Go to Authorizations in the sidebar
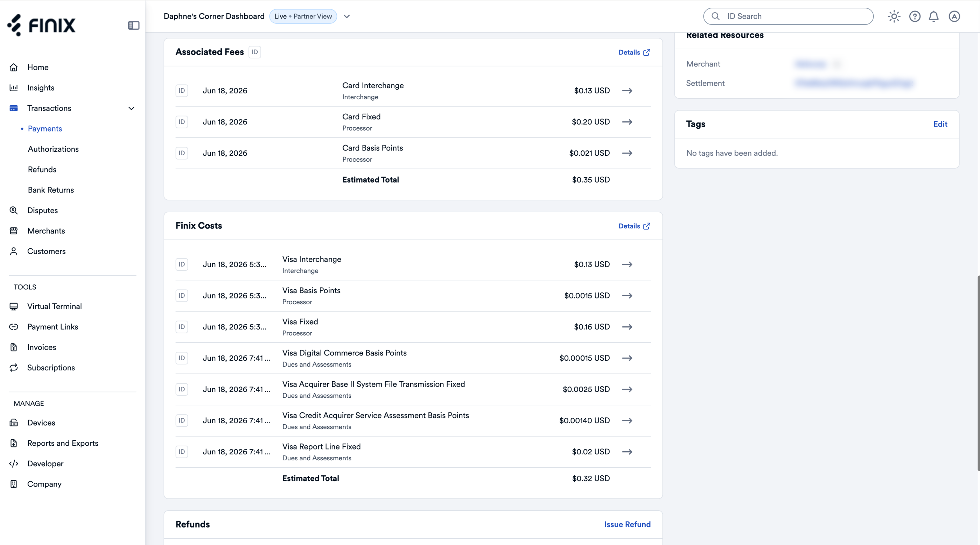Screen dimensions: 980x545 53,149
